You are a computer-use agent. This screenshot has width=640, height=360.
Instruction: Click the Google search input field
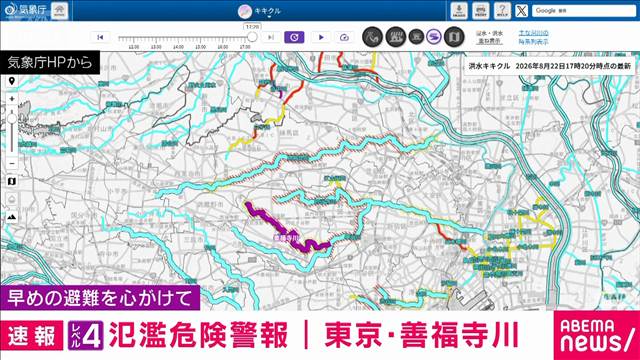pos(584,11)
